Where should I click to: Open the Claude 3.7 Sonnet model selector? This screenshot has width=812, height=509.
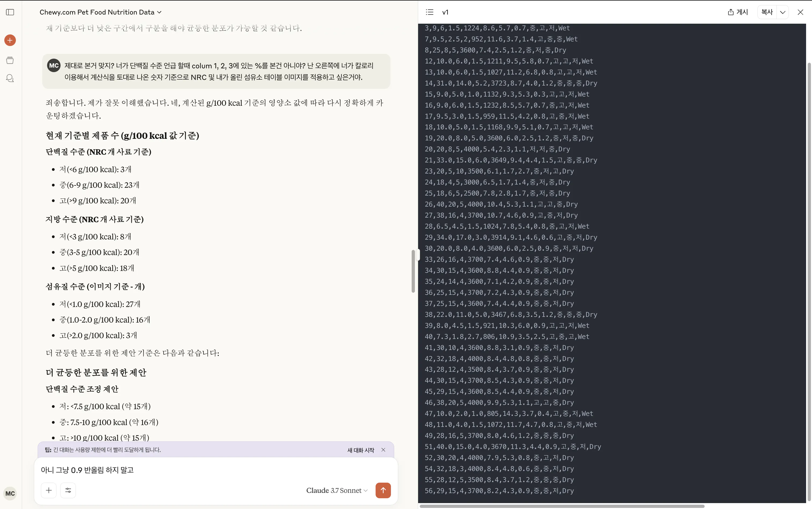337,490
